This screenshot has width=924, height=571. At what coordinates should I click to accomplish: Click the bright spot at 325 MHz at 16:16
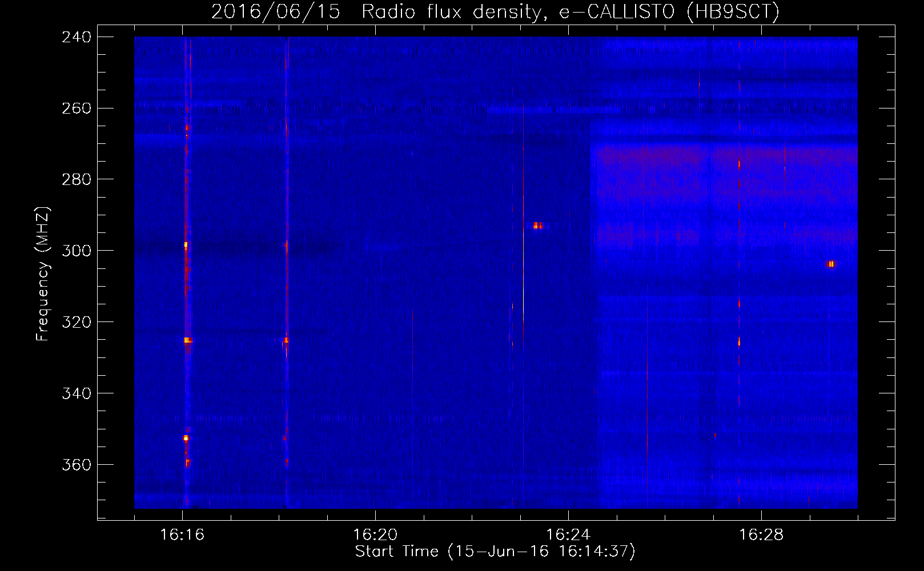(x=187, y=340)
